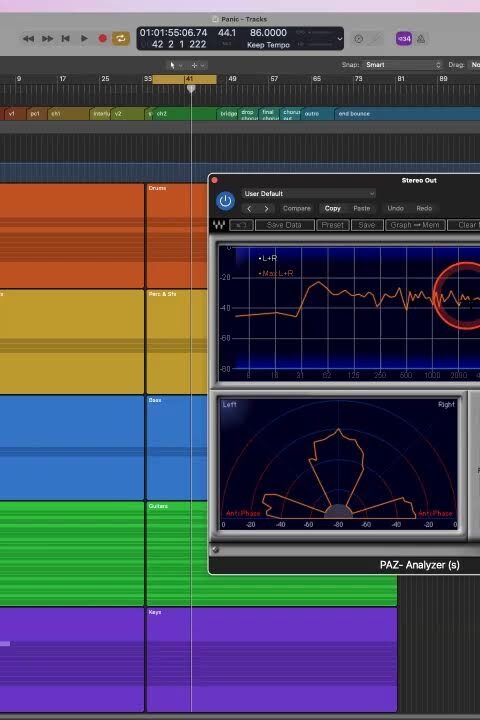
Task: Click the Waves Save button
Action: tap(367, 225)
